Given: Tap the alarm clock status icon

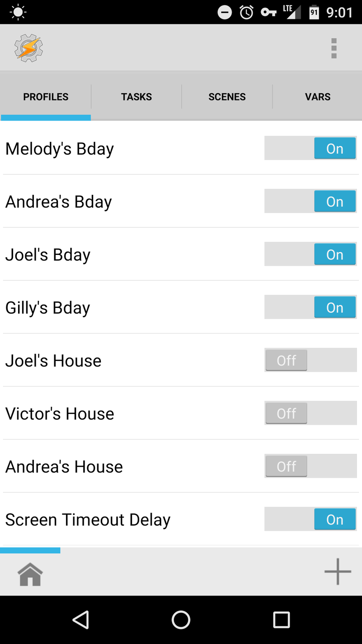Looking at the screenshot, I should tap(247, 12).
